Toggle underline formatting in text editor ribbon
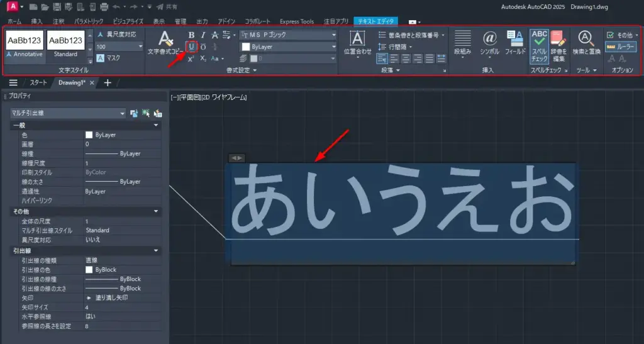 point(192,47)
